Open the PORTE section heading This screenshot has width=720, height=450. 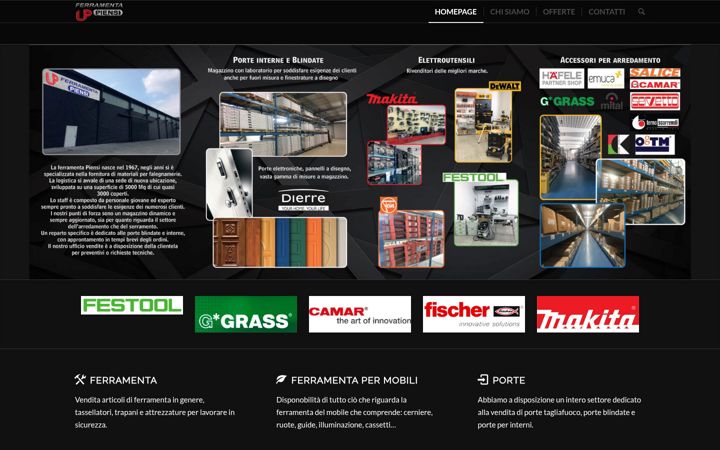tap(508, 380)
